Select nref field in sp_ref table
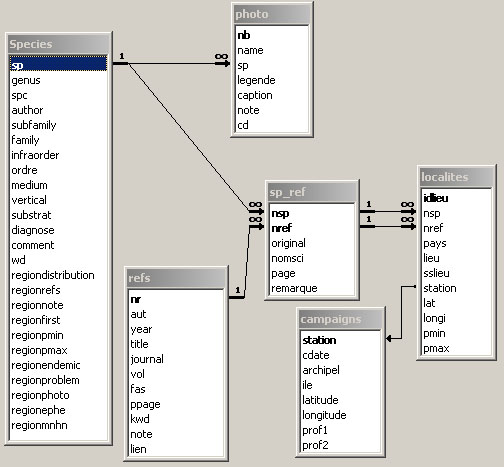This screenshot has width=504, height=467. [x=312, y=228]
